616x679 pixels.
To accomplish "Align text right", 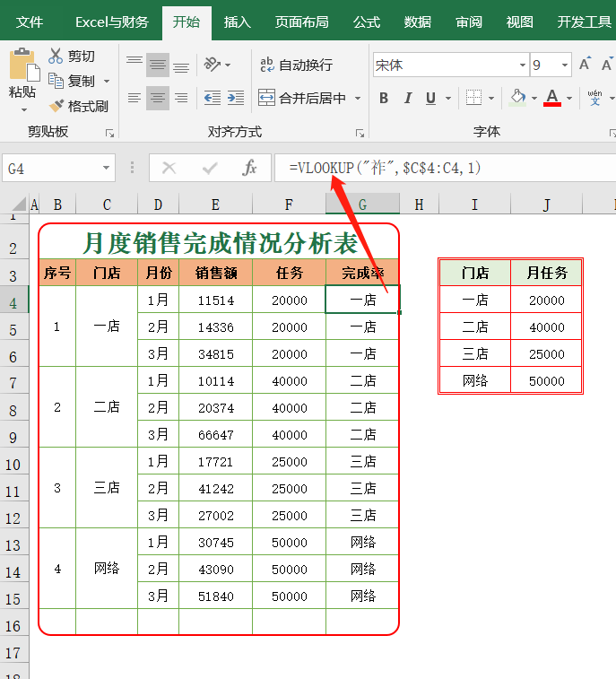I will coord(181,99).
